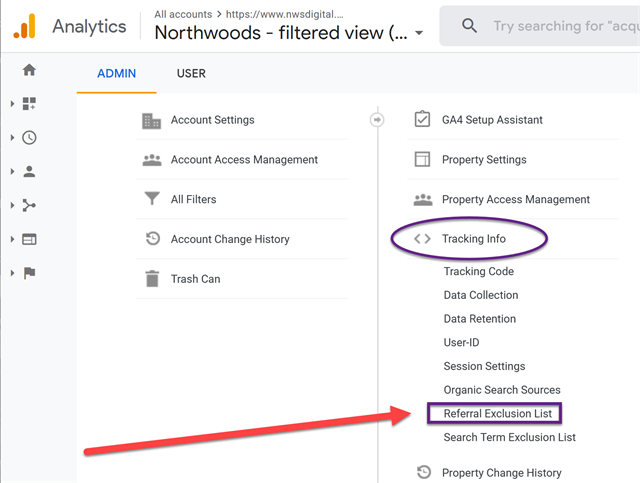Viewport: 640px width, 483px height.
Task: Open the Acquisition branching icon
Action: coord(29,205)
